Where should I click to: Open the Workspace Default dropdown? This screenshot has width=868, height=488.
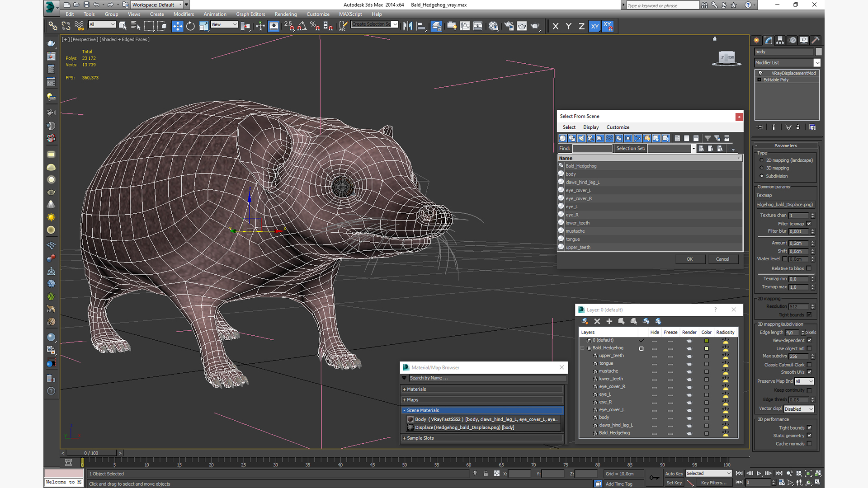(157, 5)
